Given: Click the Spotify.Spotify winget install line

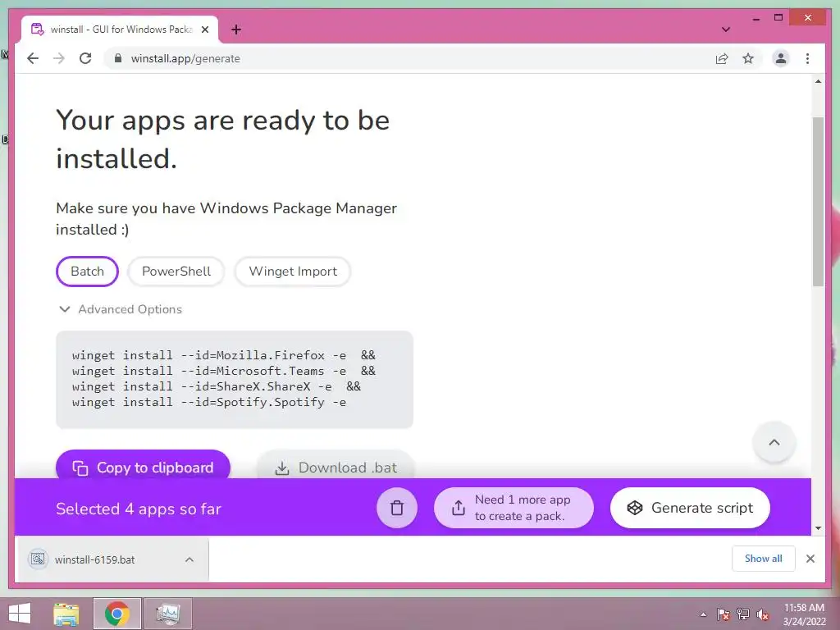Looking at the screenshot, I should [209, 402].
